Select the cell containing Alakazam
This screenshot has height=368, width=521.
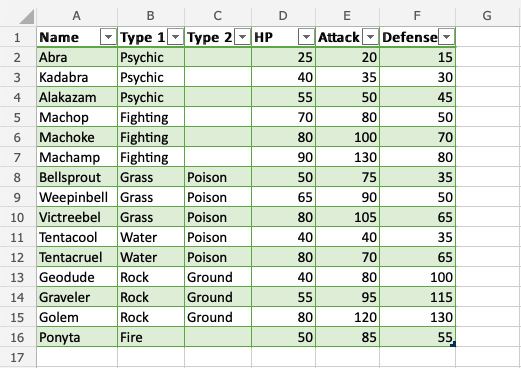[77, 97]
